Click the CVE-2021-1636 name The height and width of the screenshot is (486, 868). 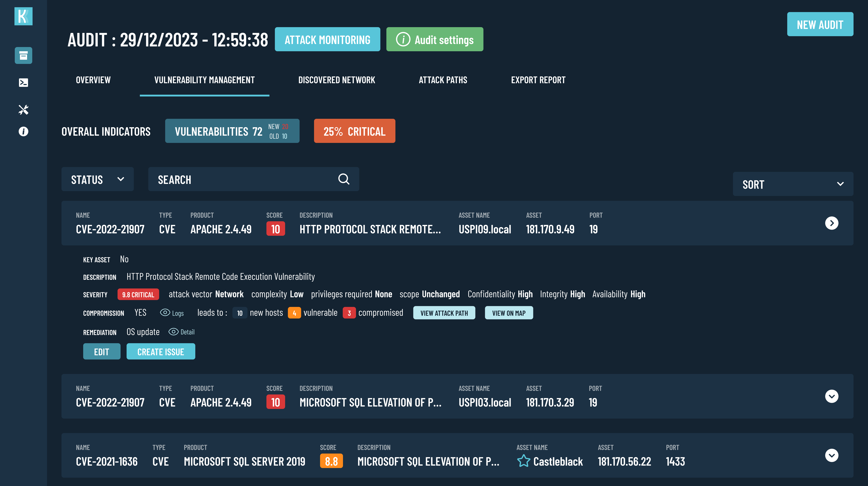(x=107, y=461)
